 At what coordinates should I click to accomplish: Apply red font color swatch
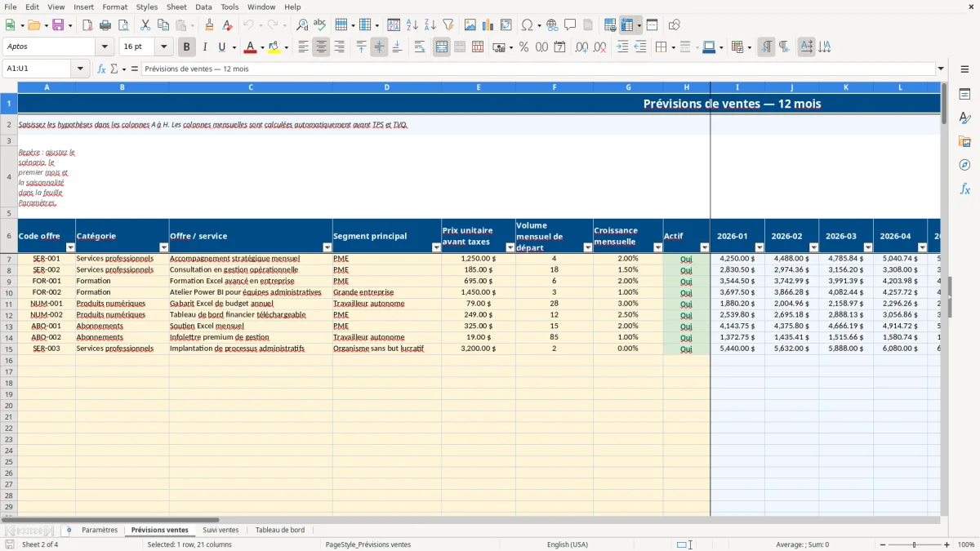pos(251,47)
